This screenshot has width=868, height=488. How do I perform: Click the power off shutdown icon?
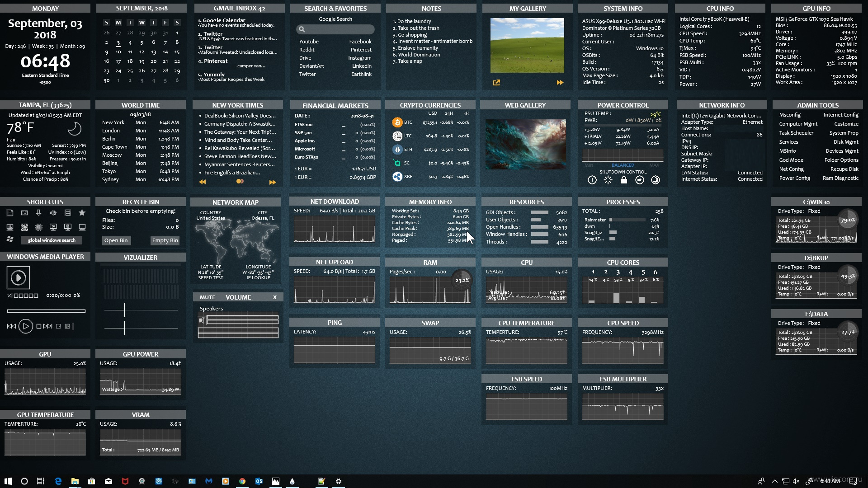click(592, 180)
